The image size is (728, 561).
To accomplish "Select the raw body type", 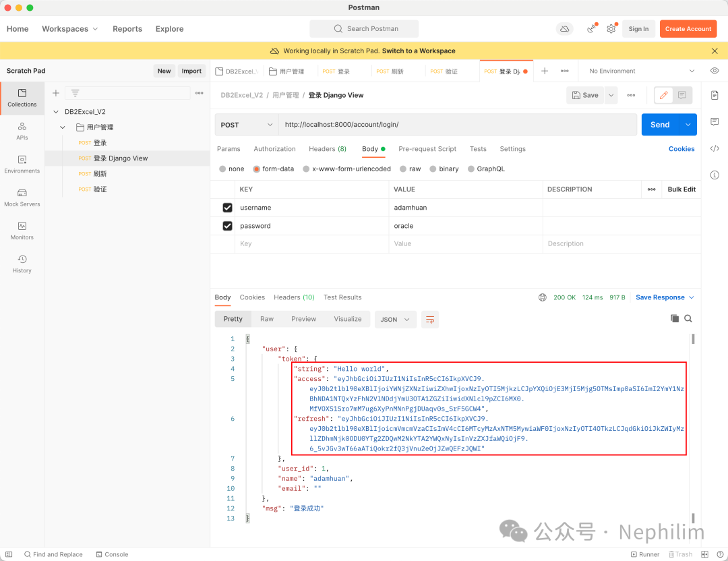I will click(x=403, y=169).
